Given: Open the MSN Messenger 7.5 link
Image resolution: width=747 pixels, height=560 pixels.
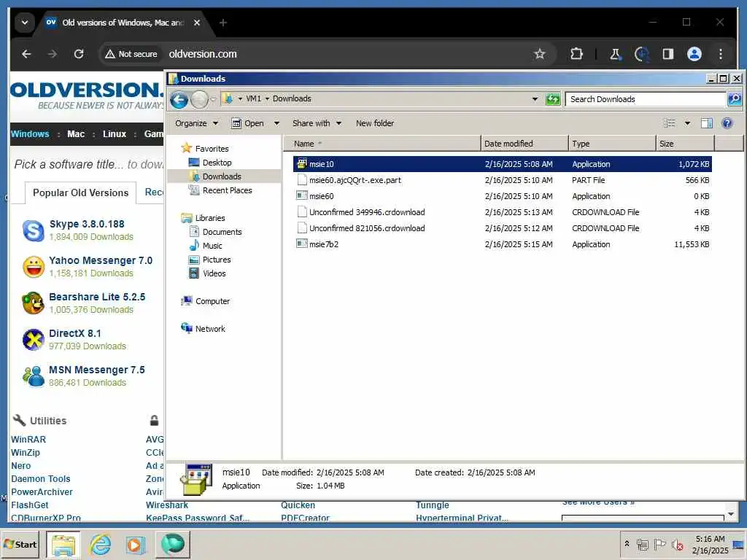Looking at the screenshot, I should [x=97, y=370].
